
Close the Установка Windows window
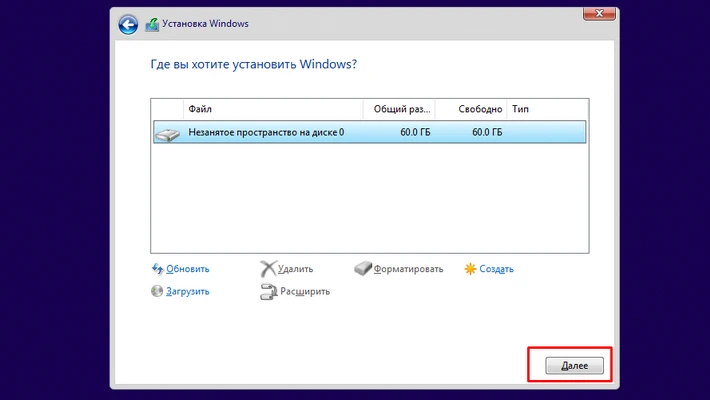599,14
